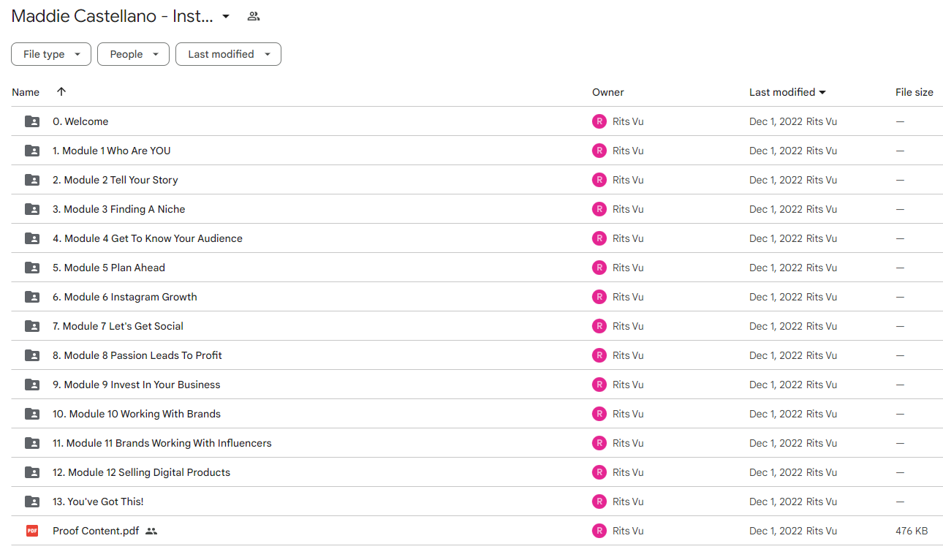Click folder icon for Module 8 Passion Leads To Profit
Screen dimensions: 943x560
point(32,355)
